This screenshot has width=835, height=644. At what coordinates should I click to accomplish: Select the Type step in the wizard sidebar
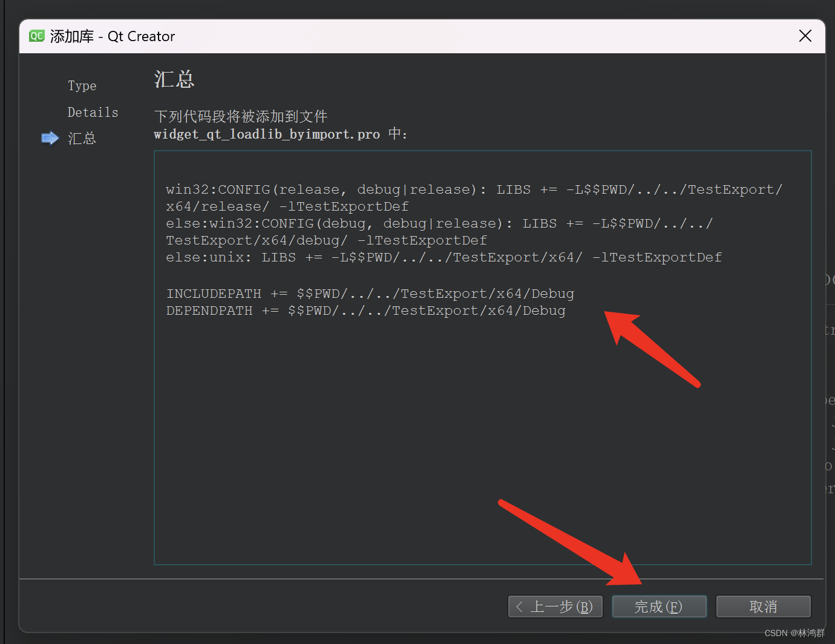coord(82,85)
